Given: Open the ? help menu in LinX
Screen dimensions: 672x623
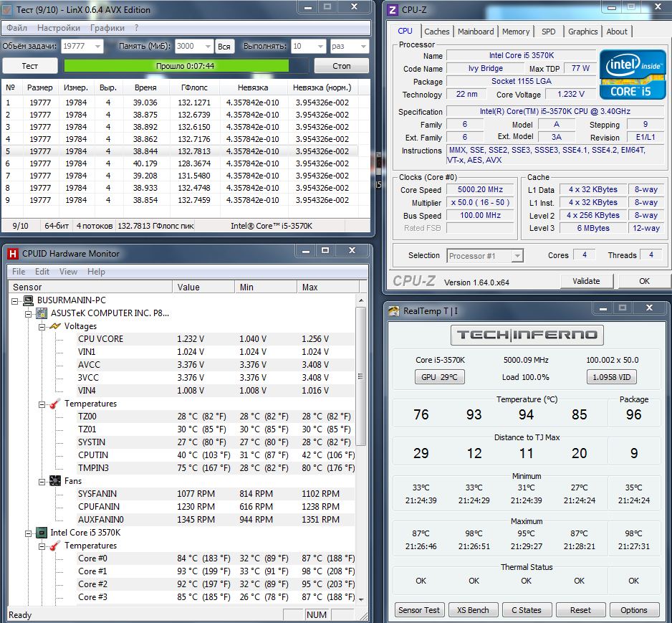Looking at the screenshot, I should [136, 28].
